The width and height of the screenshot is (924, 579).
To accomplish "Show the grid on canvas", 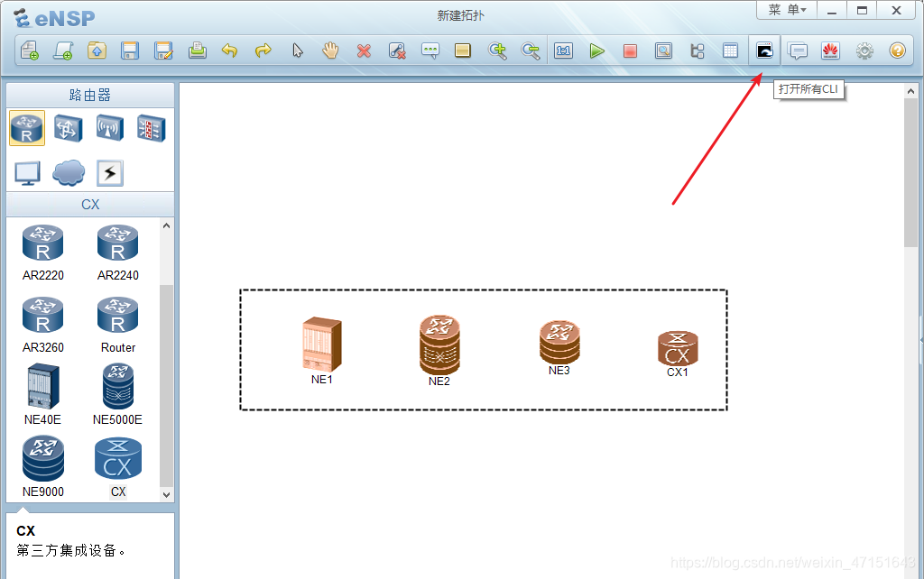I will tap(730, 51).
